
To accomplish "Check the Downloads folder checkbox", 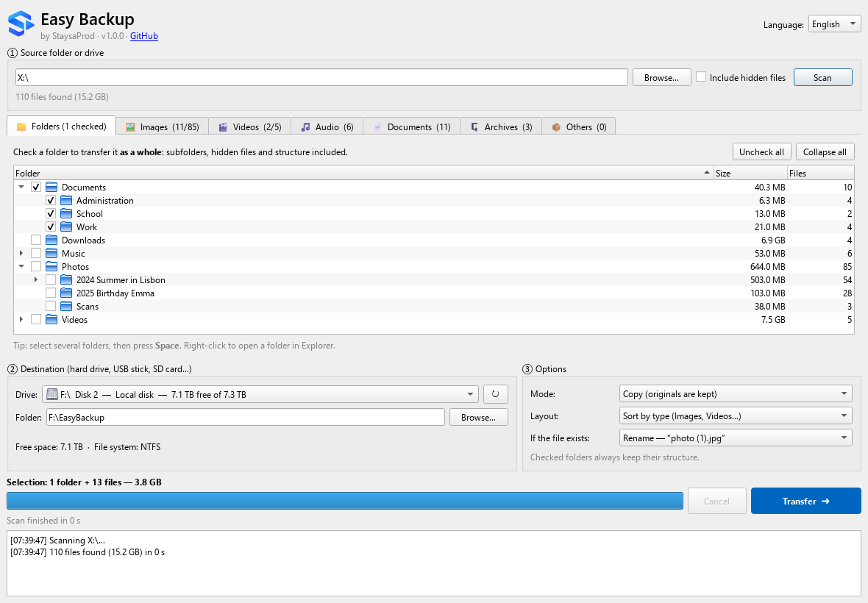I will [x=36, y=240].
